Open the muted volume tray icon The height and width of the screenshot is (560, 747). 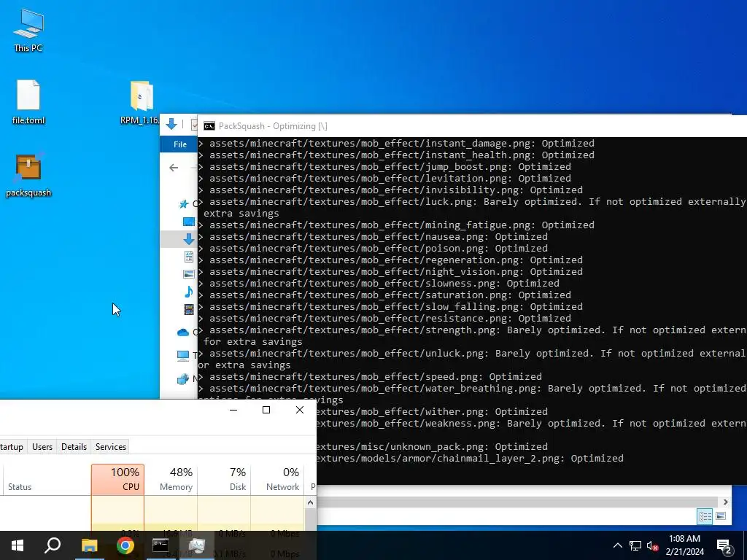[x=653, y=545]
